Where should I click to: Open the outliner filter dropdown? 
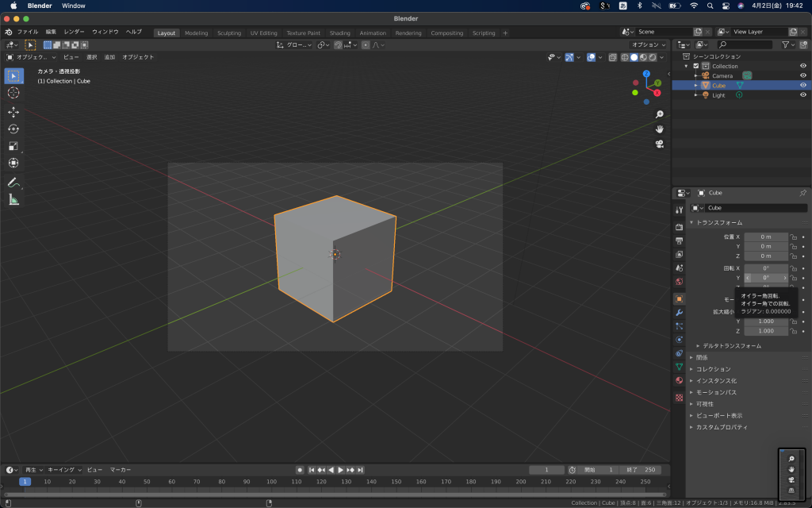[788, 45]
